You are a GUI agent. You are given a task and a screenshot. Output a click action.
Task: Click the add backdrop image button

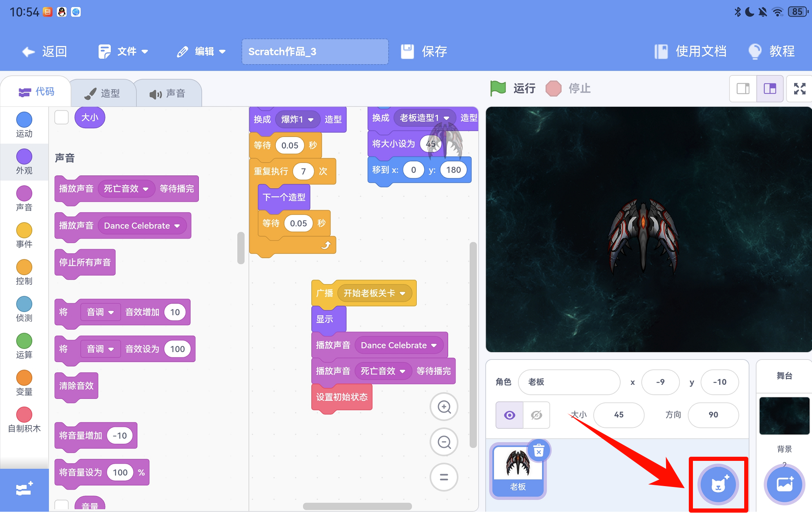(784, 484)
